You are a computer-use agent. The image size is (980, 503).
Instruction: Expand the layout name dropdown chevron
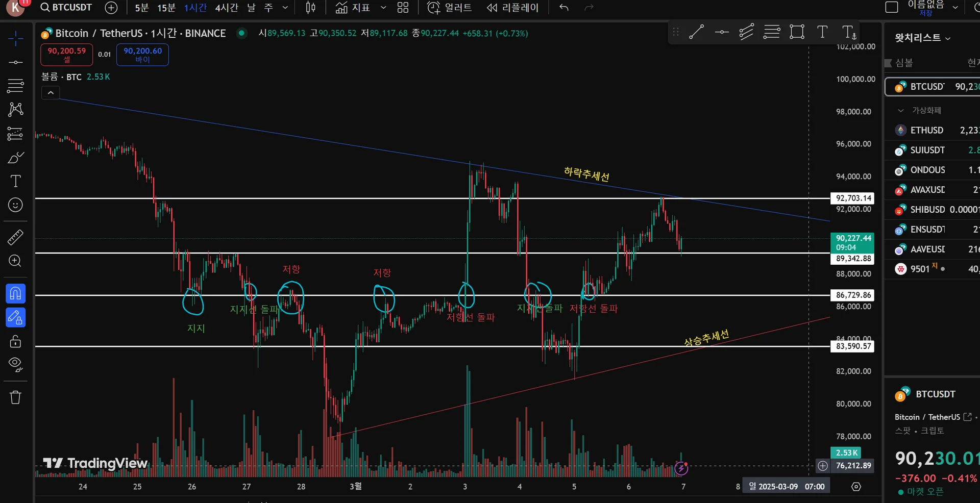pos(955,8)
